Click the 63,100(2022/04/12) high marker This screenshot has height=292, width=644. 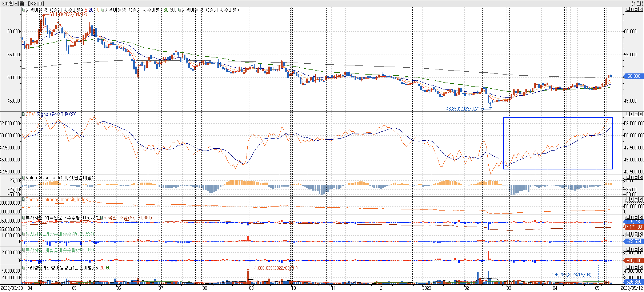pyautogui.click(x=68, y=14)
